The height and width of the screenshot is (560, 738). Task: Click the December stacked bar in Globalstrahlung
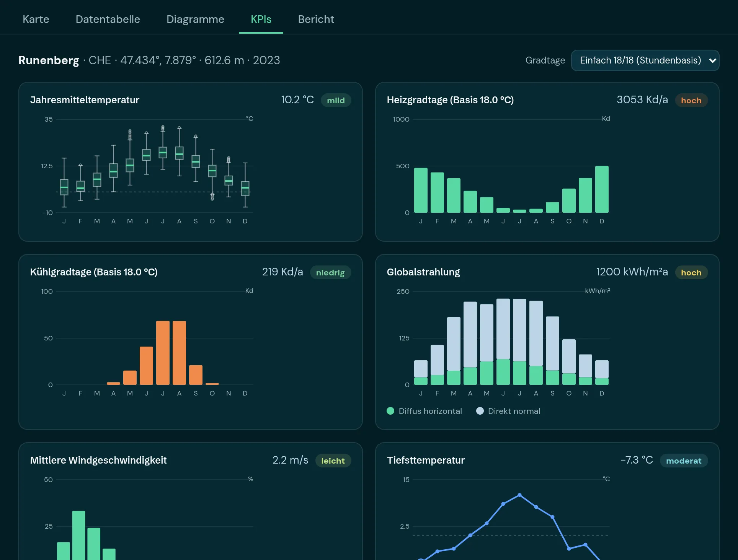pos(602,373)
